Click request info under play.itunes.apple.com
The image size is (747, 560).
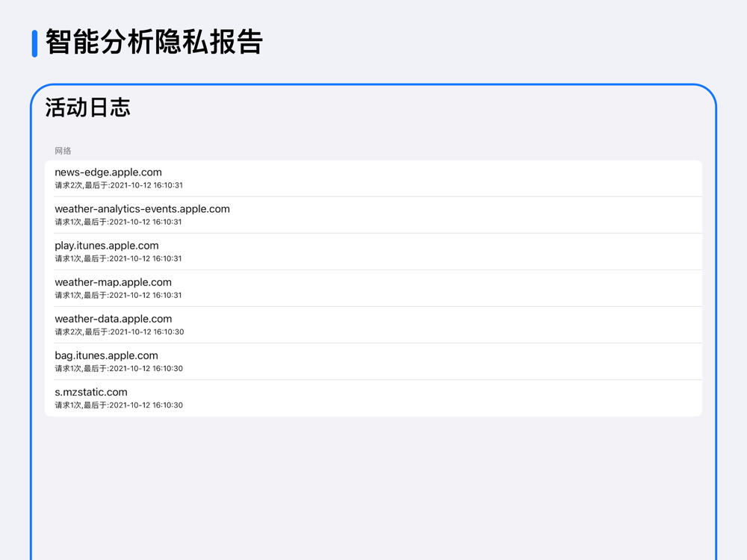(x=118, y=258)
